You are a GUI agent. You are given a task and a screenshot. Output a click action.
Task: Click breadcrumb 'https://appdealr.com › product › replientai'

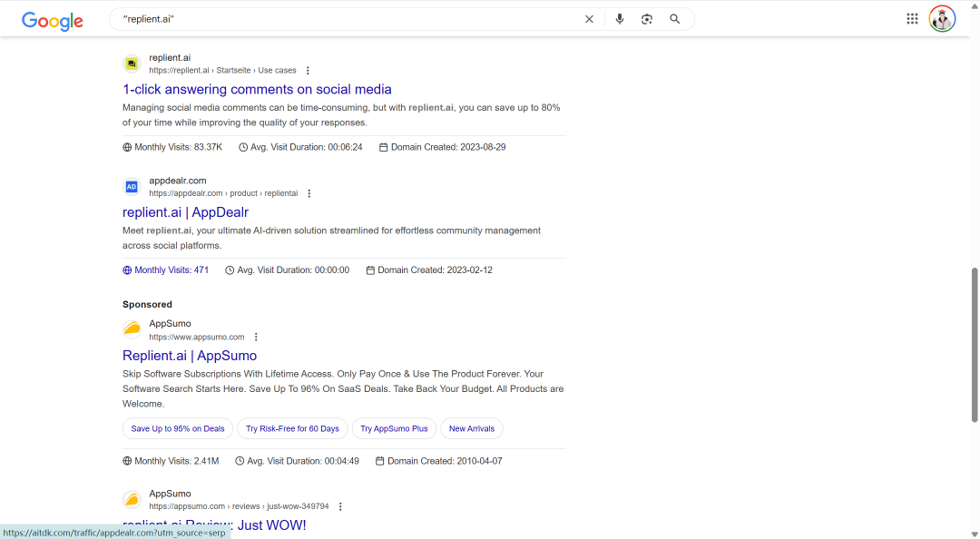(223, 194)
